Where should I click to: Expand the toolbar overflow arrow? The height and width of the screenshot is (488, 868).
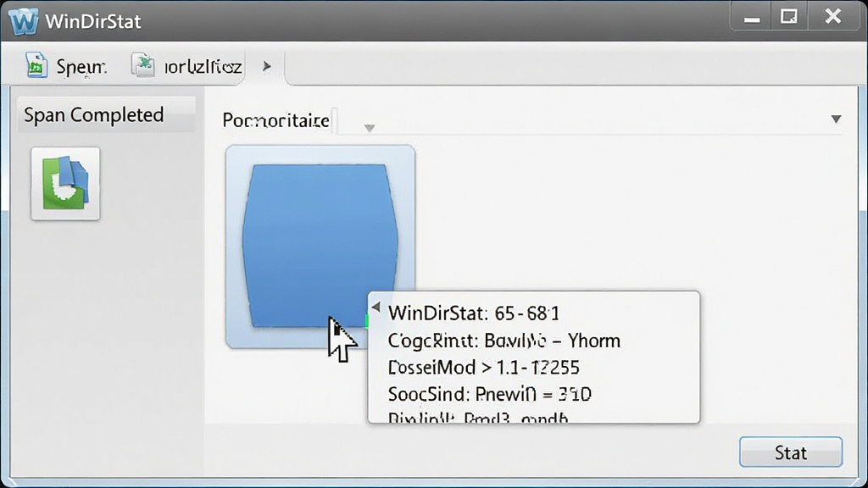pyautogui.click(x=267, y=66)
